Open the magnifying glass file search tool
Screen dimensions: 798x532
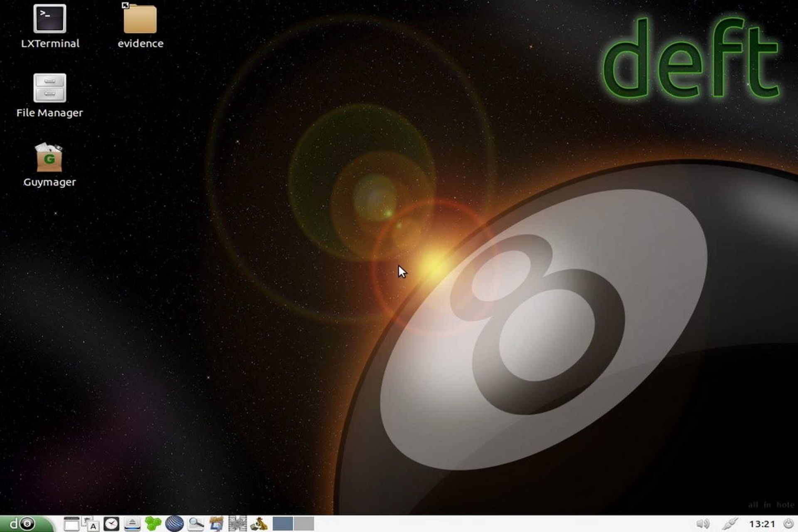tap(196, 524)
